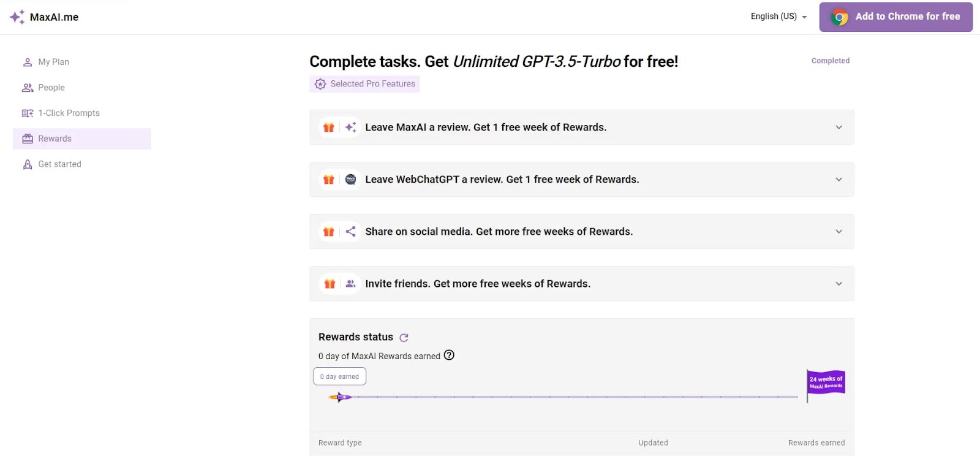Expand the Leave MaxAI a review task
The image size is (980, 456).
[x=839, y=127]
